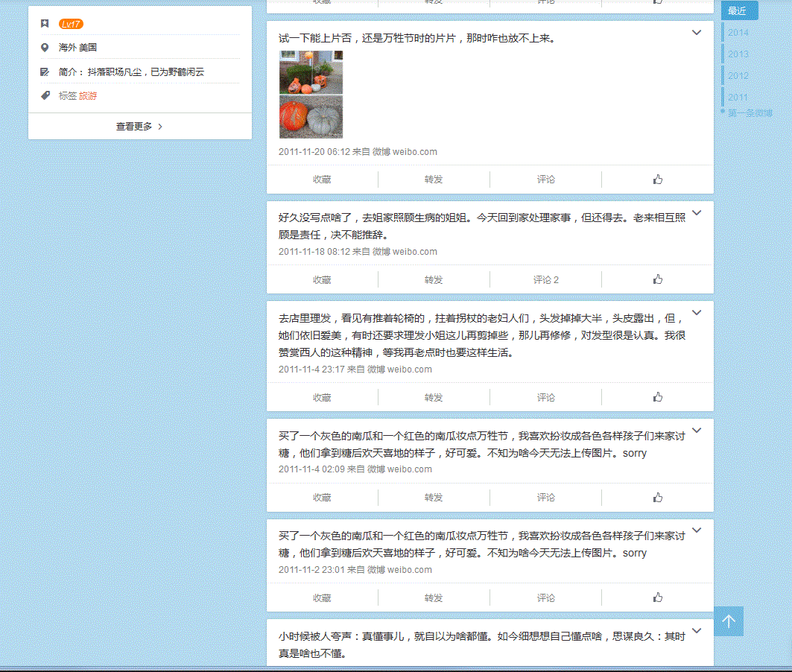The height and width of the screenshot is (672, 792).
Task: Click the orange Lv17 level badge
Action: pos(71,24)
